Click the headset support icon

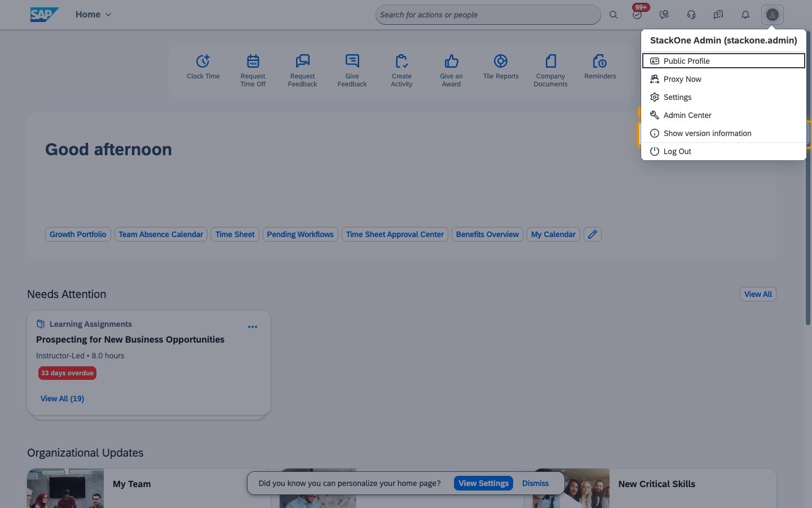coord(691,15)
